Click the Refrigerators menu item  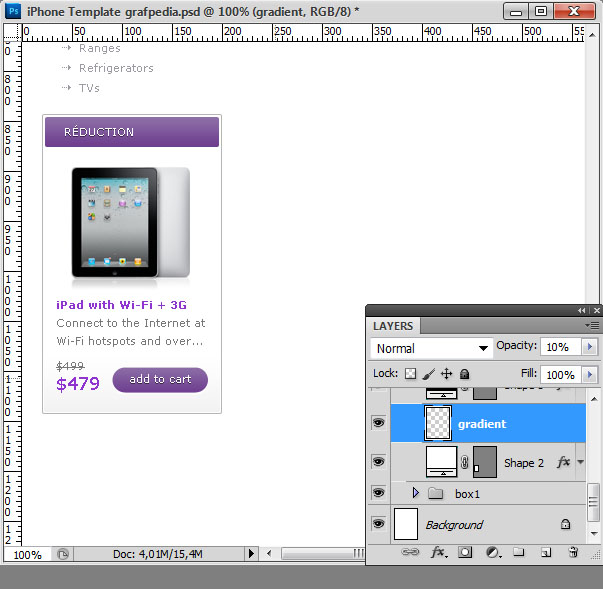(116, 68)
